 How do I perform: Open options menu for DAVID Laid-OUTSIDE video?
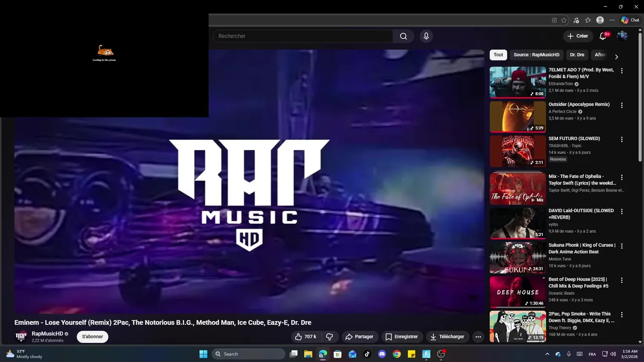pyautogui.click(x=622, y=212)
